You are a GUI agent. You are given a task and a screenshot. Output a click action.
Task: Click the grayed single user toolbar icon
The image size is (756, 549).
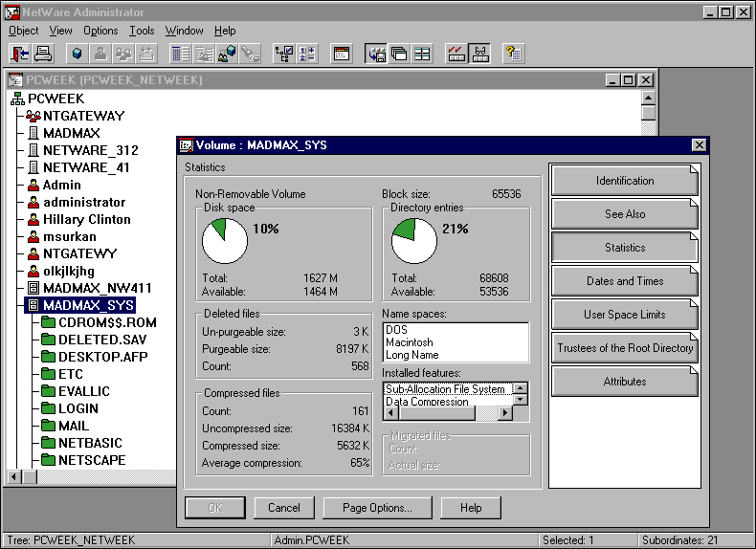pos(100,54)
